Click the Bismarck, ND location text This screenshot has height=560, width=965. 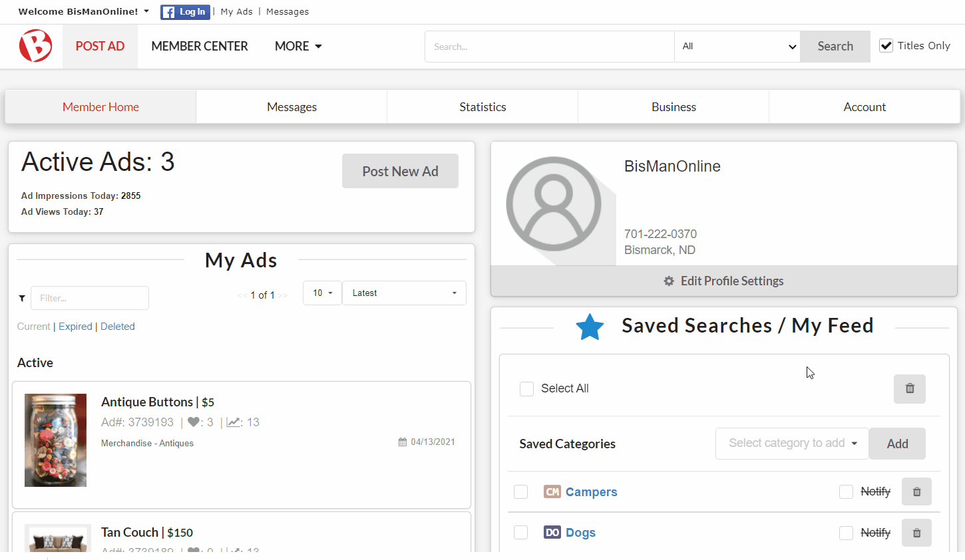click(x=660, y=250)
